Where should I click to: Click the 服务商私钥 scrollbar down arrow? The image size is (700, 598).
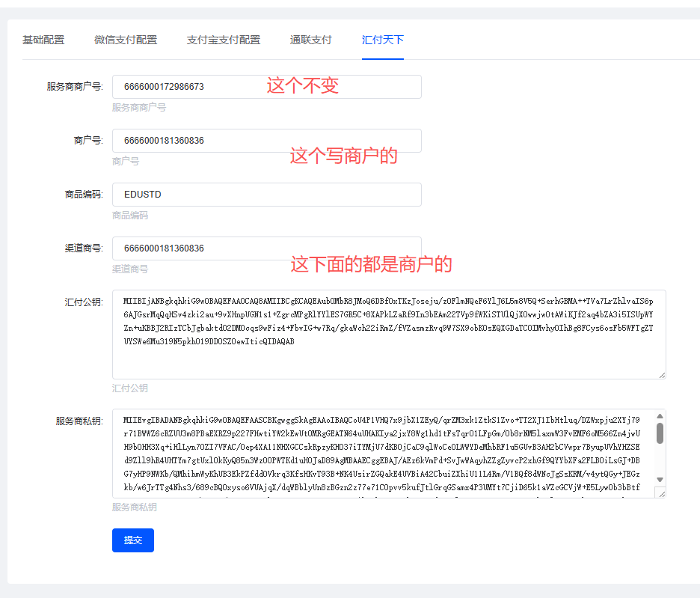tap(660, 479)
